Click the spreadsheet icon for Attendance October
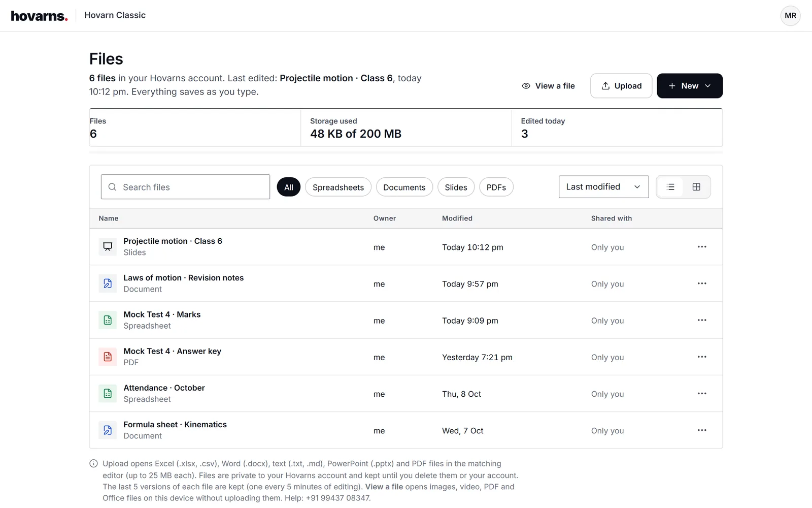 click(x=108, y=393)
